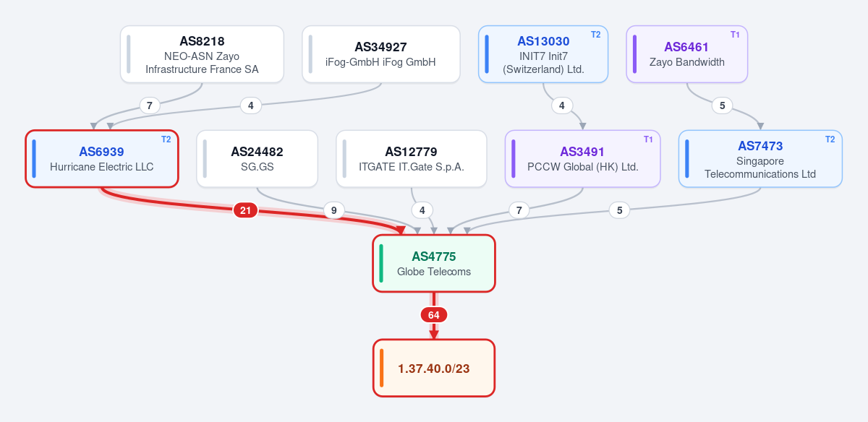Click the 9 edge count badge

[x=333, y=210]
